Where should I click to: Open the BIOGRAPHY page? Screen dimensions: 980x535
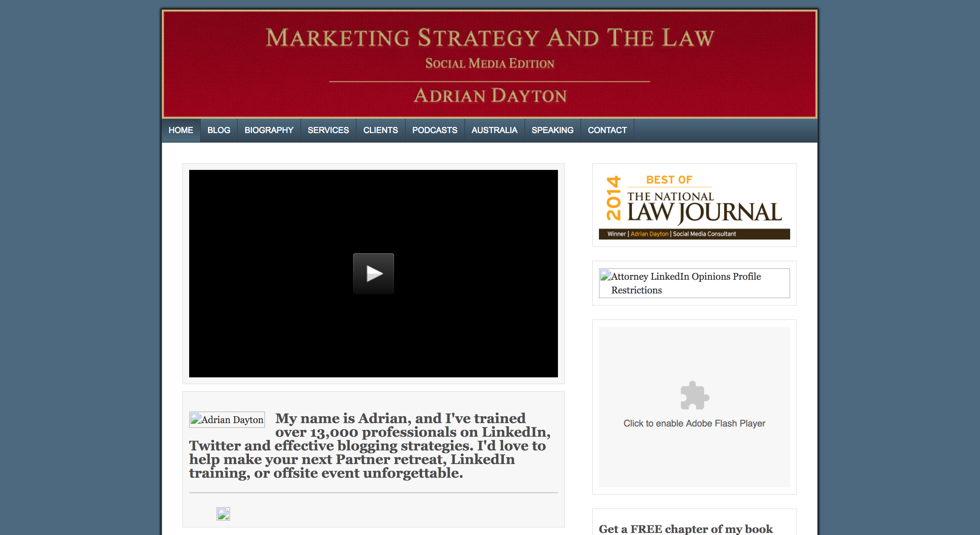click(x=269, y=130)
